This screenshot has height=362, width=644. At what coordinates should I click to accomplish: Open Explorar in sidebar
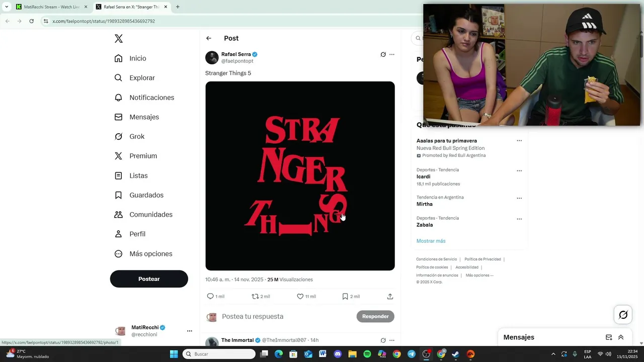click(x=134, y=78)
